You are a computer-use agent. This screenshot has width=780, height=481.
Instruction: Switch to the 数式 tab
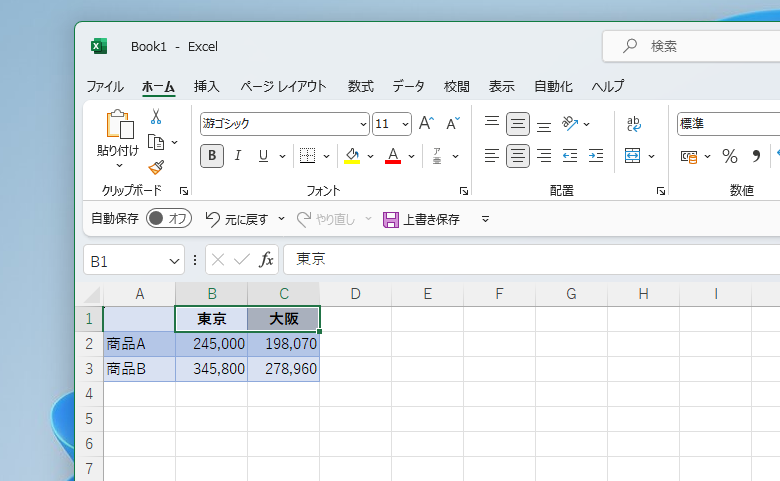361,87
